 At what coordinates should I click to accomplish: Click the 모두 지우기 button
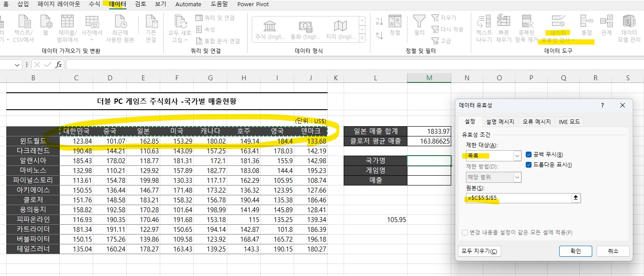point(479,251)
